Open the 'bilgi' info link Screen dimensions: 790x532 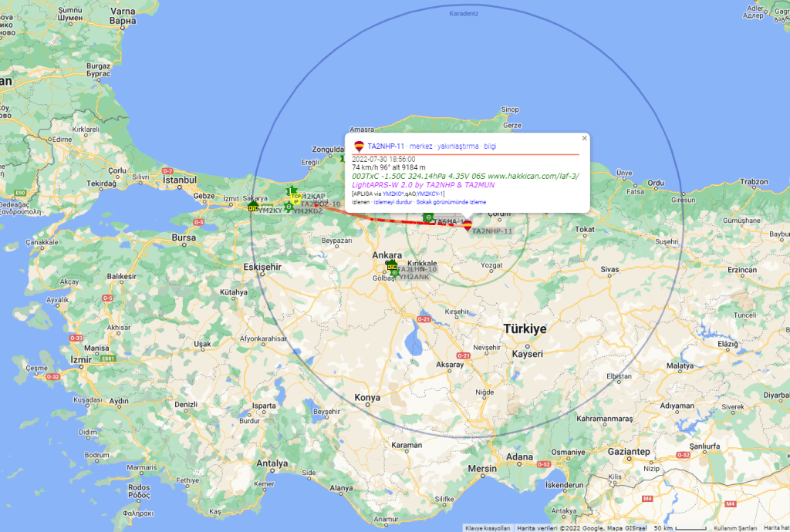(490, 146)
